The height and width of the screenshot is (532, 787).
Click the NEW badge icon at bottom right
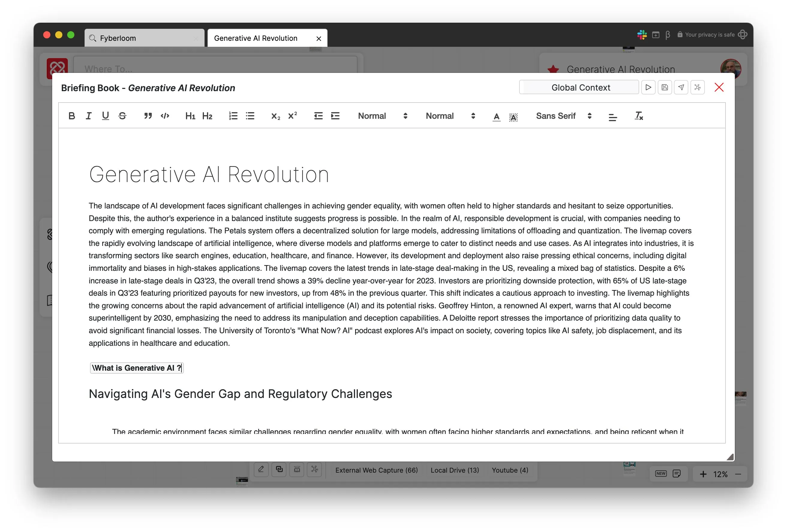[x=661, y=474]
